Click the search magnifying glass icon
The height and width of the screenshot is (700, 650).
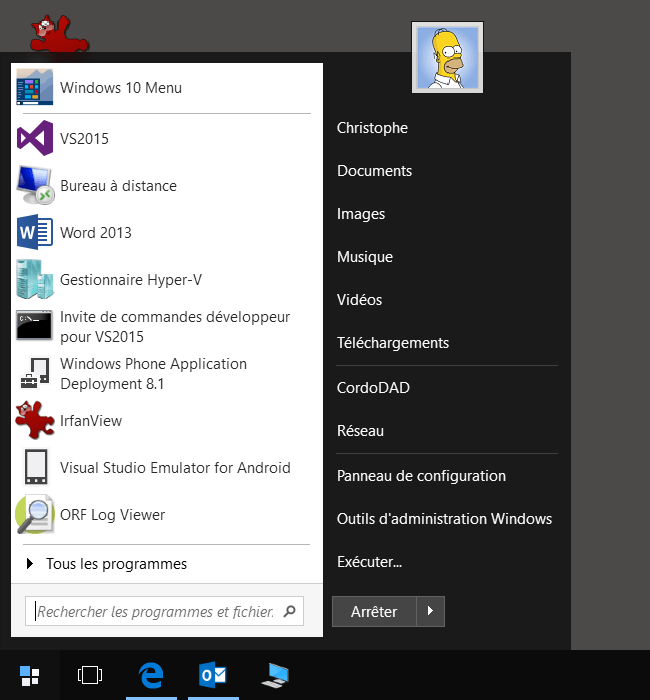click(x=289, y=611)
